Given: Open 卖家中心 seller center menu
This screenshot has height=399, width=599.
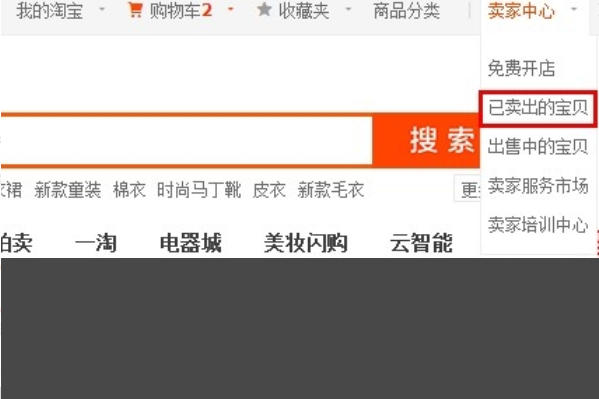Looking at the screenshot, I should [x=521, y=11].
